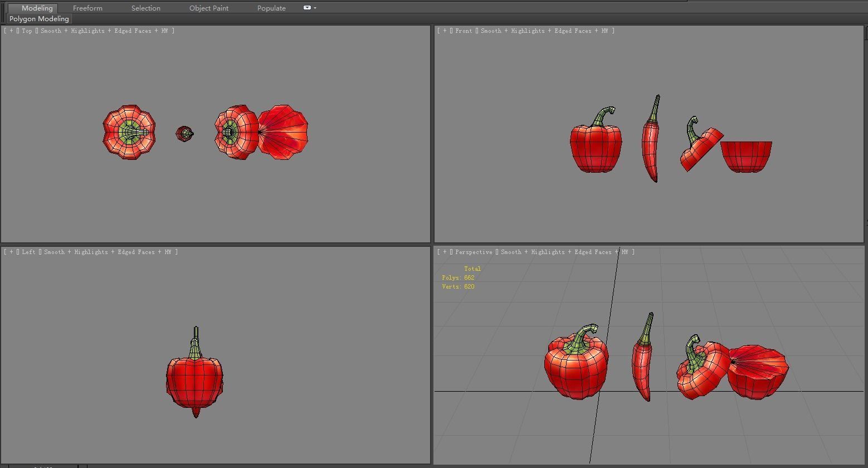Open the Populate ribbon tab
The height and width of the screenshot is (468, 868).
pyautogui.click(x=271, y=8)
